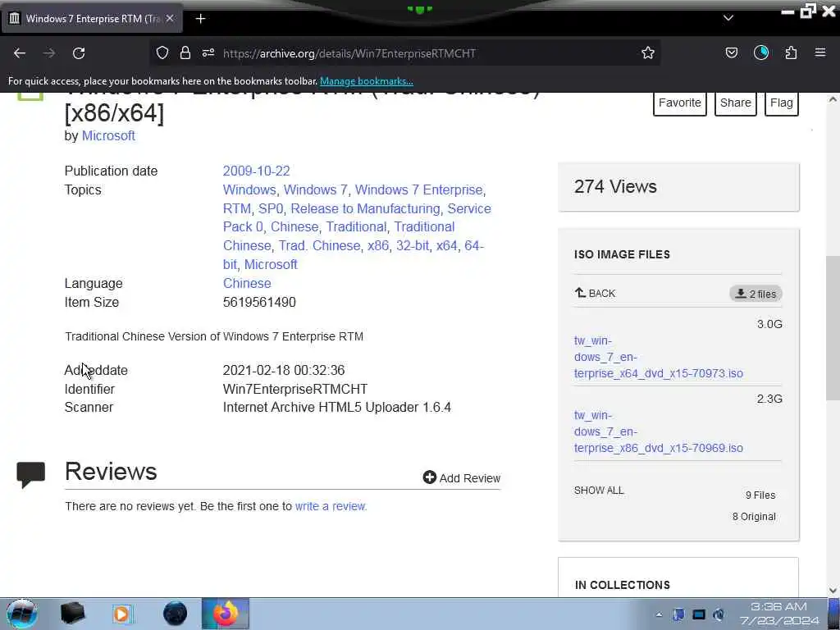This screenshot has height=630, width=840.
Task: Click the Flag button
Action: tap(782, 103)
